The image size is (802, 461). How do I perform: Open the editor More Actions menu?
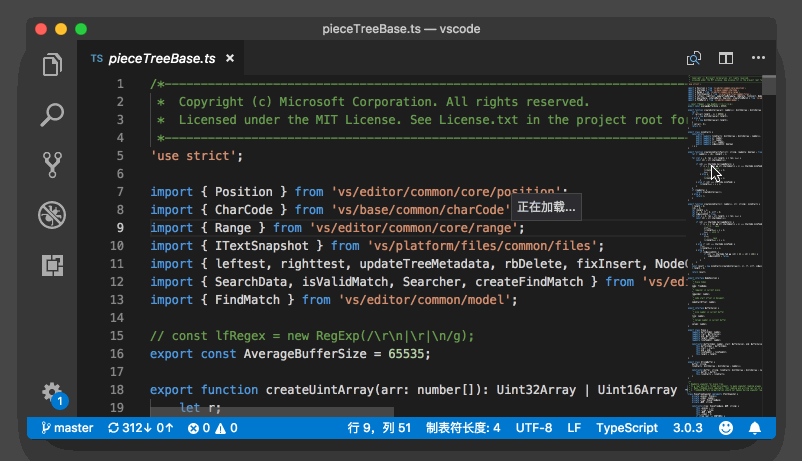coord(759,59)
